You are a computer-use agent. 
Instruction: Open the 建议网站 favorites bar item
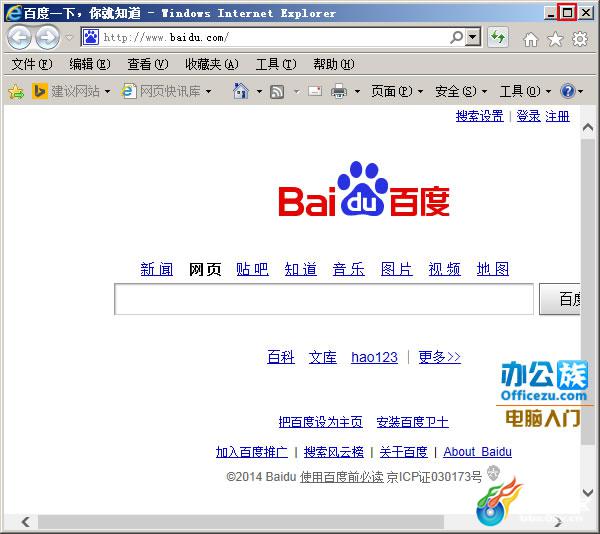pyautogui.click(x=66, y=91)
